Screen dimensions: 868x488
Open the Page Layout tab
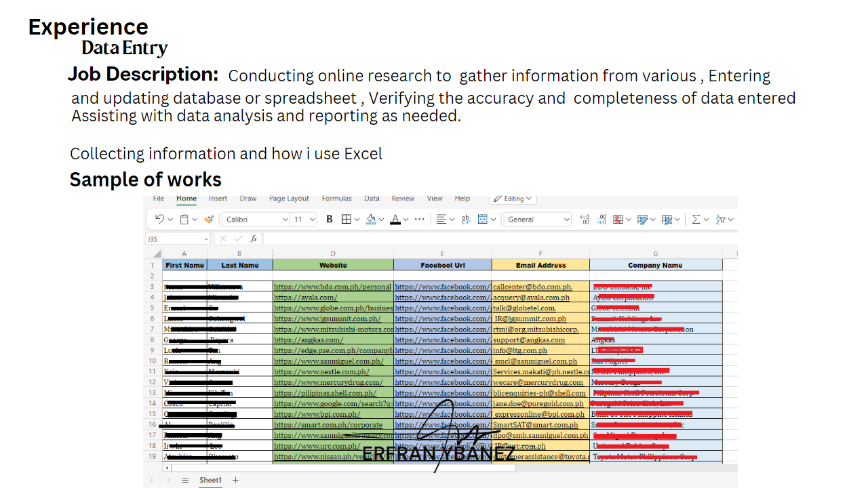point(289,199)
